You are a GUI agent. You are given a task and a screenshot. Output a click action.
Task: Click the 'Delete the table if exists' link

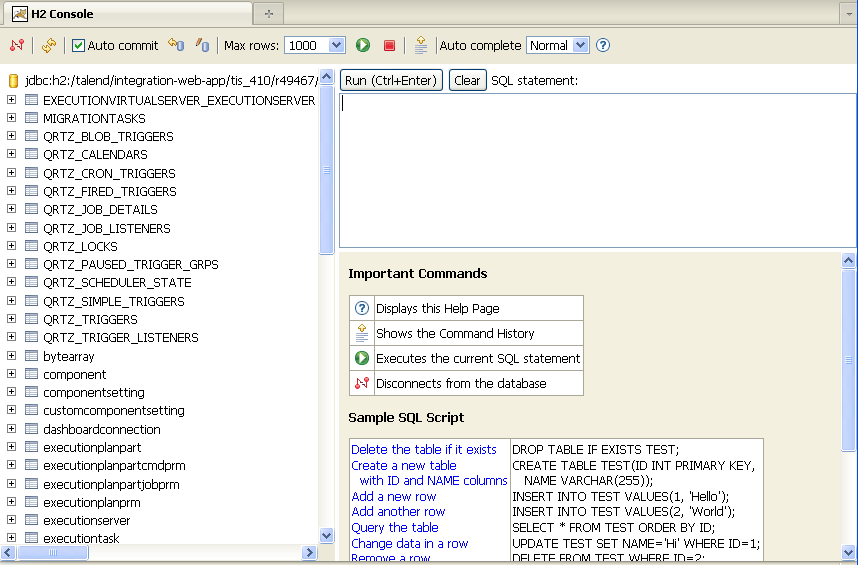(x=424, y=450)
